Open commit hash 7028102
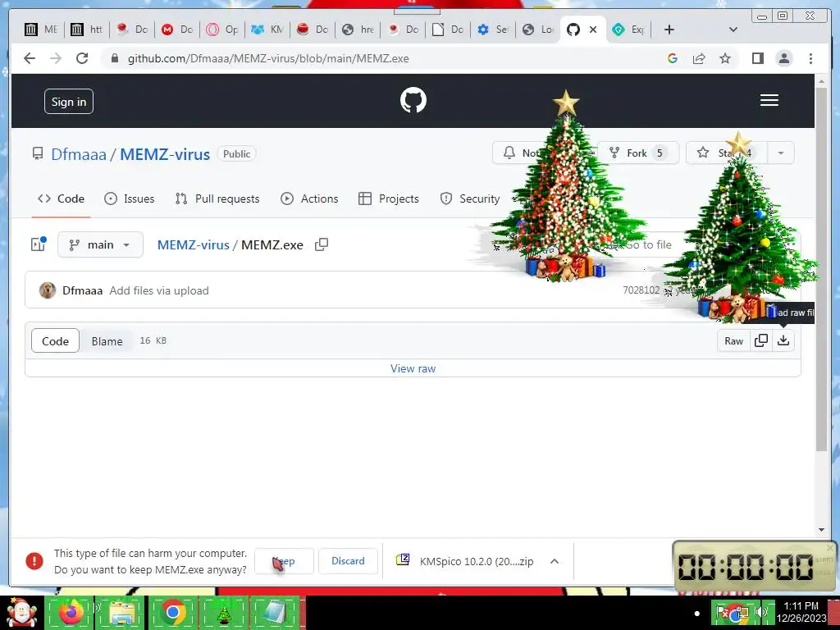The height and width of the screenshot is (630, 840). point(641,290)
